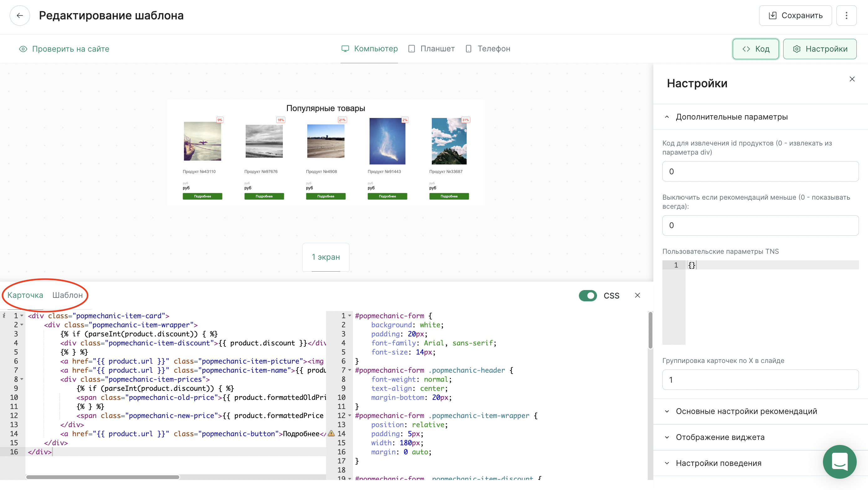Collapse Дополнительные параметры section
This screenshot has width=868, height=490.
[x=760, y=117]
